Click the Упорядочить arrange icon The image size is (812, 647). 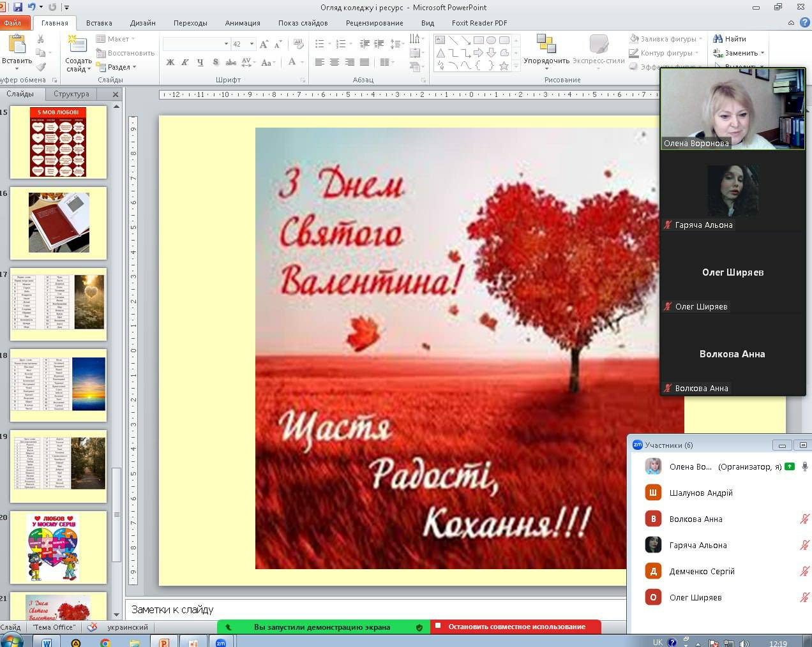click(546, 45)
